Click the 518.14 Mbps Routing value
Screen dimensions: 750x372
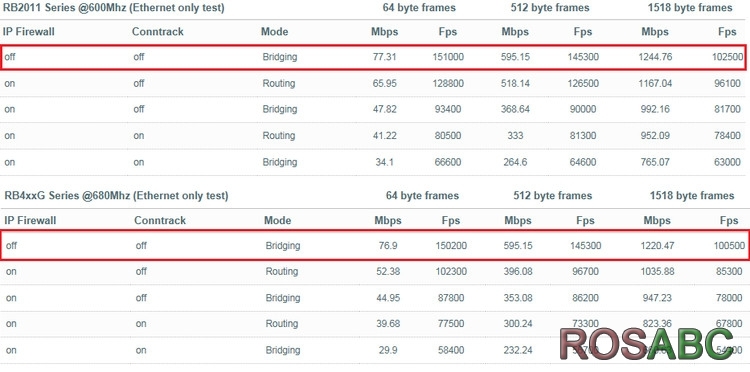click(517, 84)
